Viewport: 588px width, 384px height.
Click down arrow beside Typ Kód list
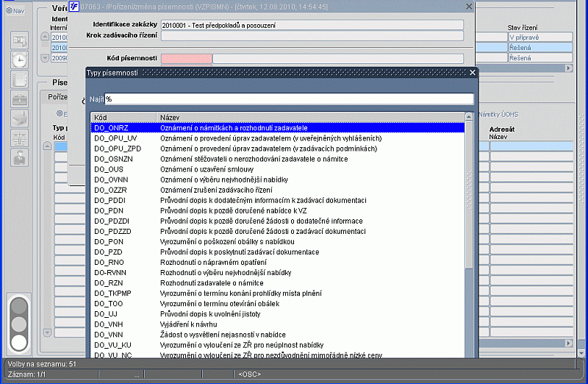(x=47, y=333)
